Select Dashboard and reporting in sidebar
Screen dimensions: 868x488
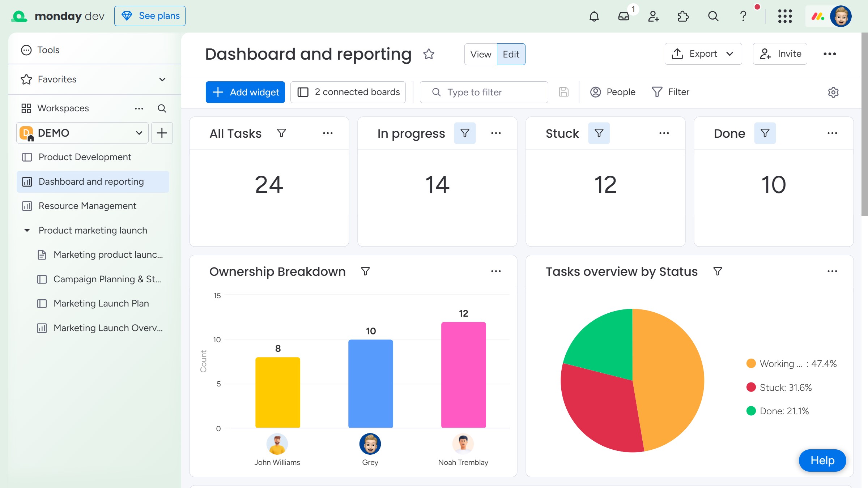tap(93, 181)
